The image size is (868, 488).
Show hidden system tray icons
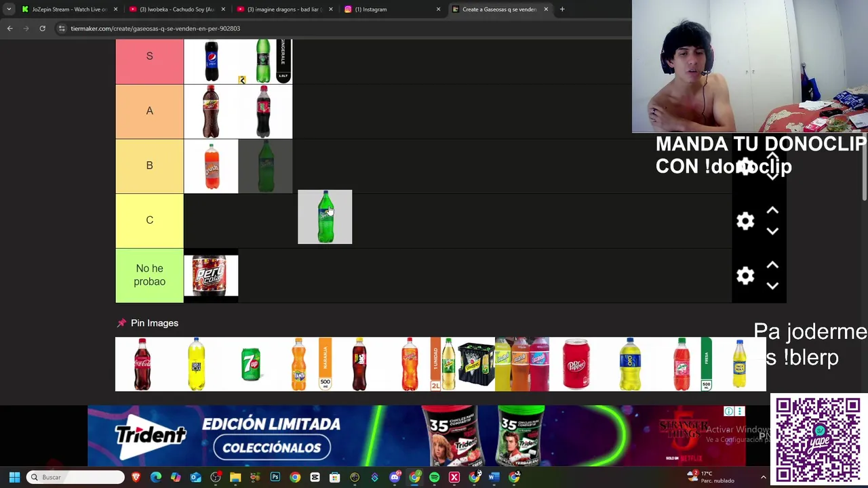click(763, 477)
